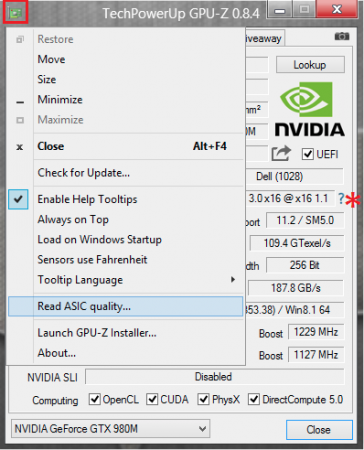364x450 pixels.
Task: Click the NVIDIA SLI Disabled field
Action: tap(214, 377)
